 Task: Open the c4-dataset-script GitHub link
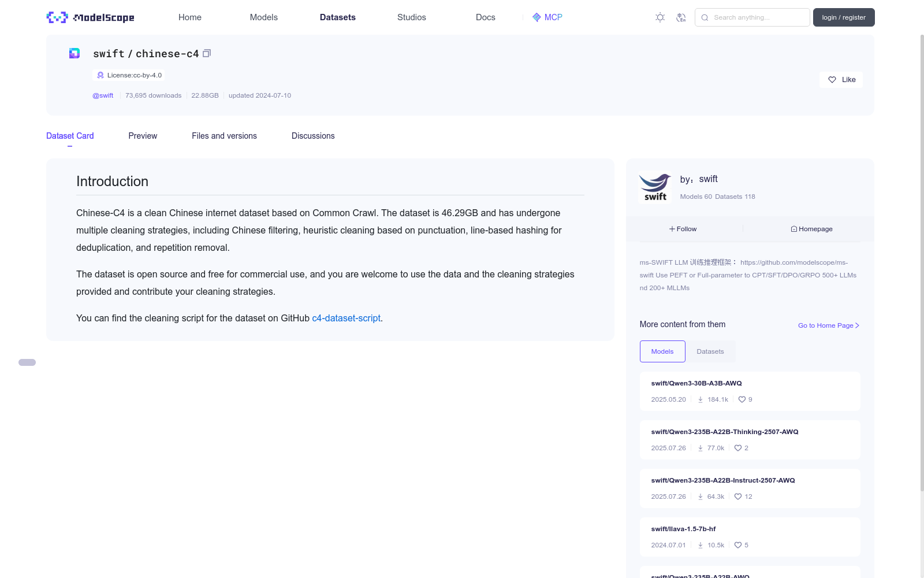(x=346, y=318)
